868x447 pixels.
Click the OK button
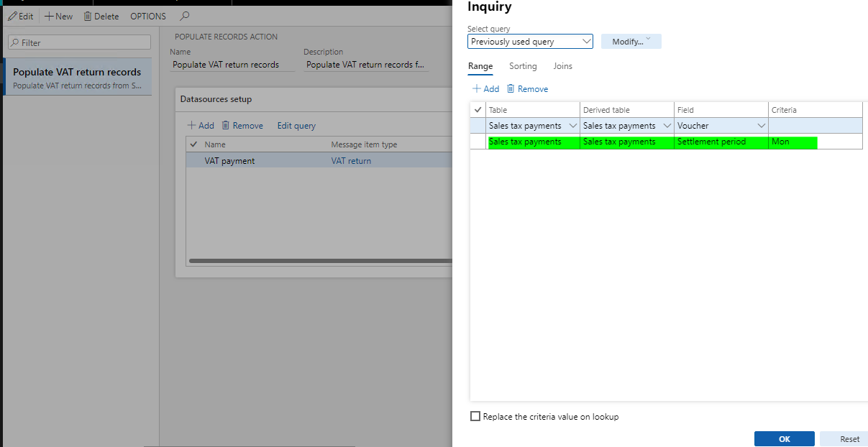[x=784, y=439]
